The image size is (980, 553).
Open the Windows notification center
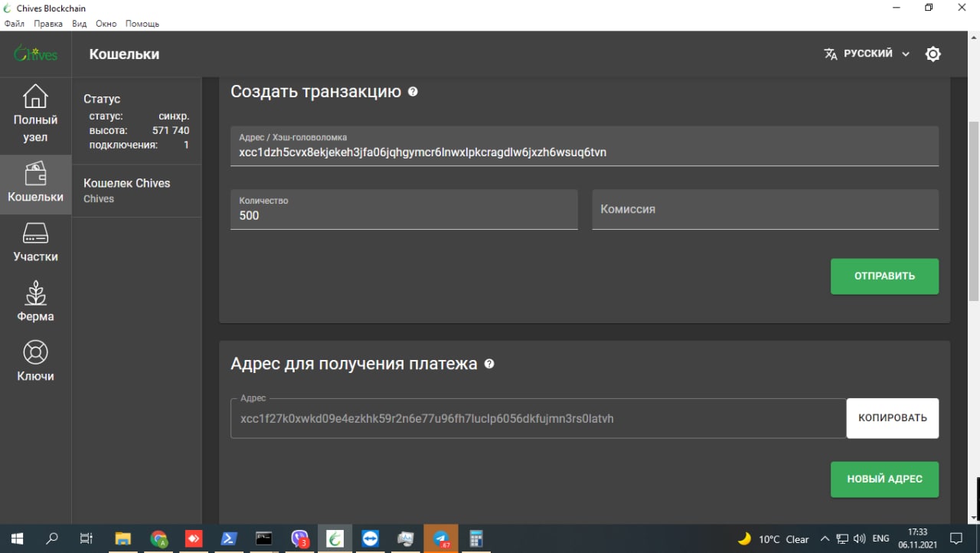click(x=955, y=538)
